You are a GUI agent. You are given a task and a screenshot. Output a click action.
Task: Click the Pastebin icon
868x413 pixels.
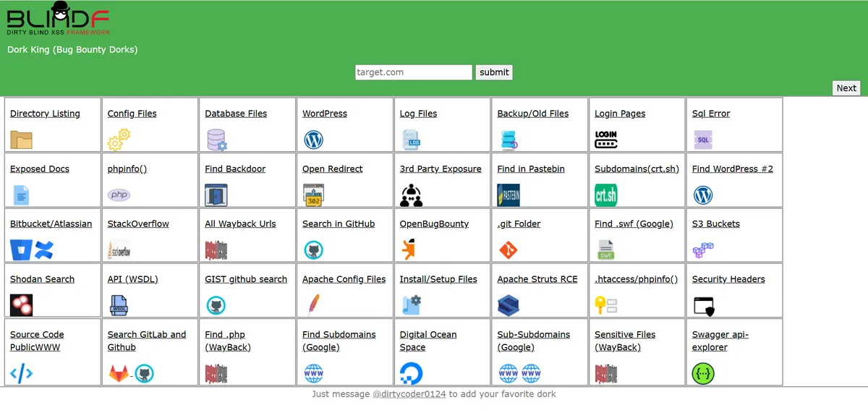point(509,195)
